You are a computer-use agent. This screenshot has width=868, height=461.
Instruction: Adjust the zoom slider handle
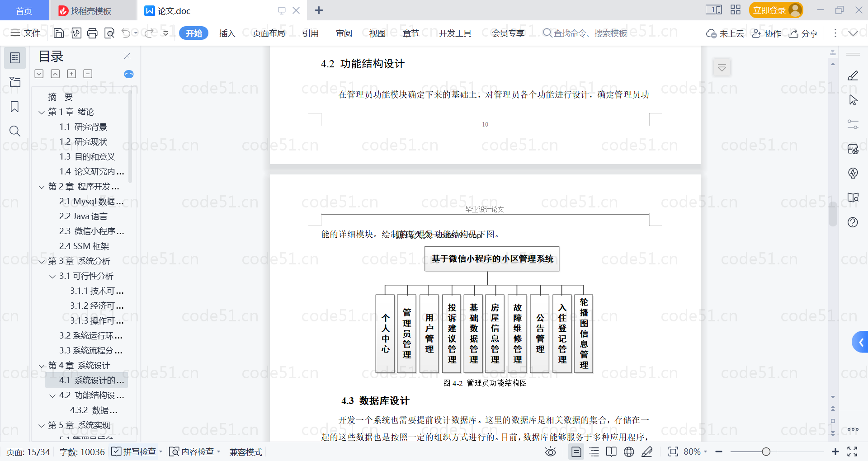click(x=766, y=452)
